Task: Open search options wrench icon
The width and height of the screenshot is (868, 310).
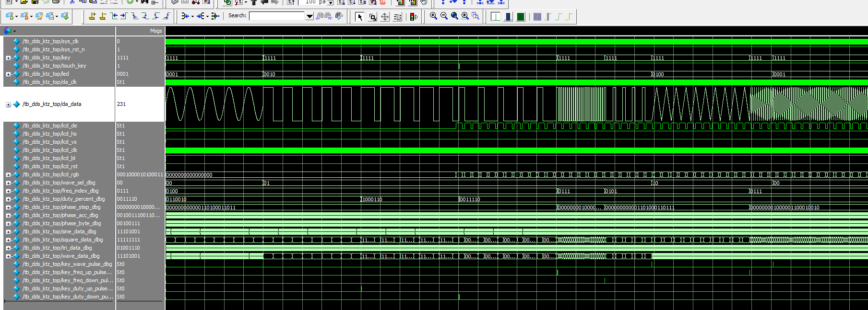Action: point(339,16)
